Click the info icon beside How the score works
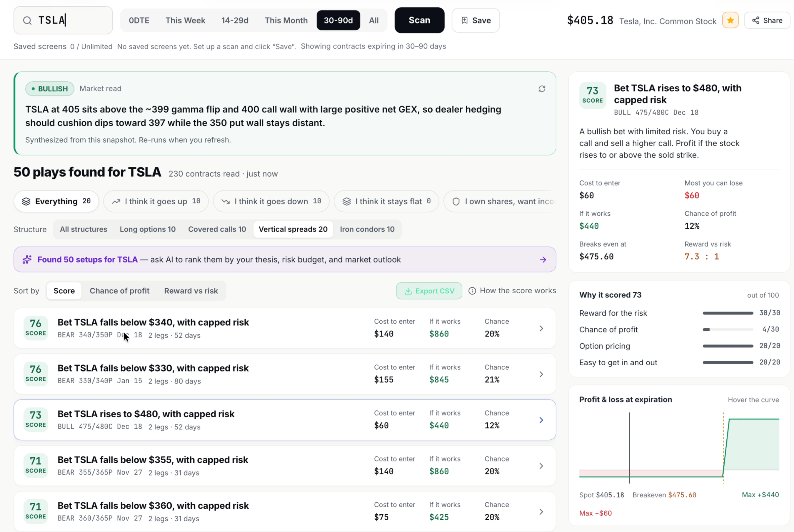This screenshot has height=532, width=794. click(x=472, y=291)
